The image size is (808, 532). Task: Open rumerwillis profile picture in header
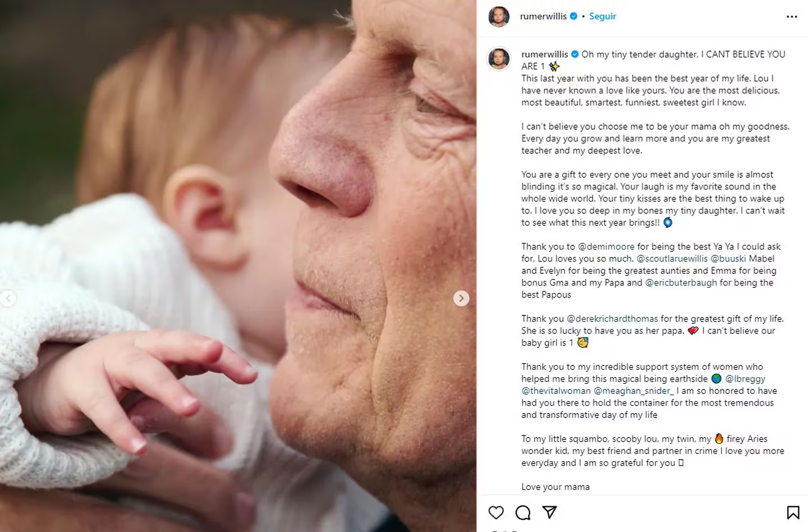tap(499, 17)
